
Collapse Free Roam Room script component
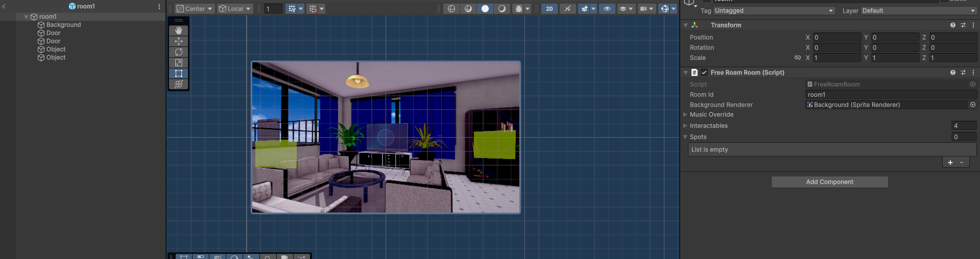click(686, 72)
